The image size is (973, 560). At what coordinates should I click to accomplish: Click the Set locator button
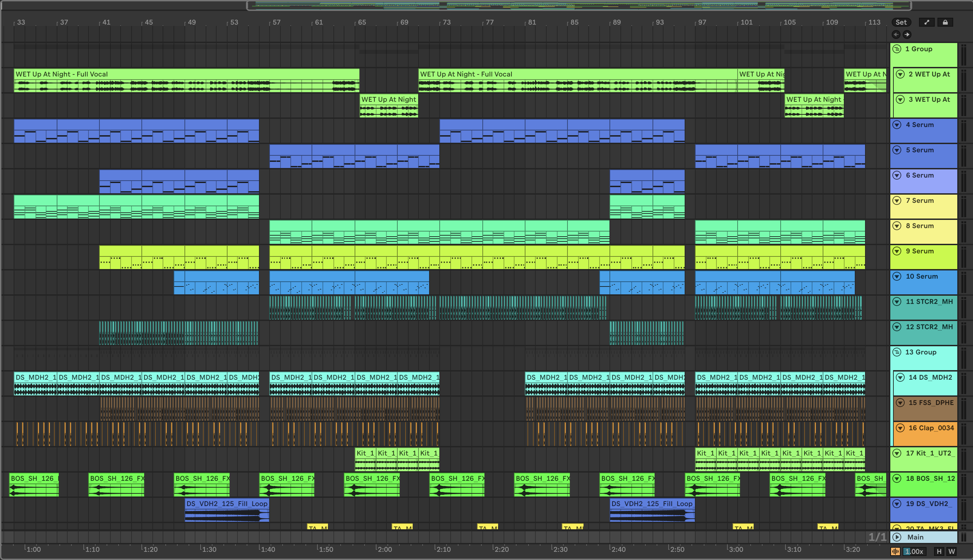click(901, 22)
